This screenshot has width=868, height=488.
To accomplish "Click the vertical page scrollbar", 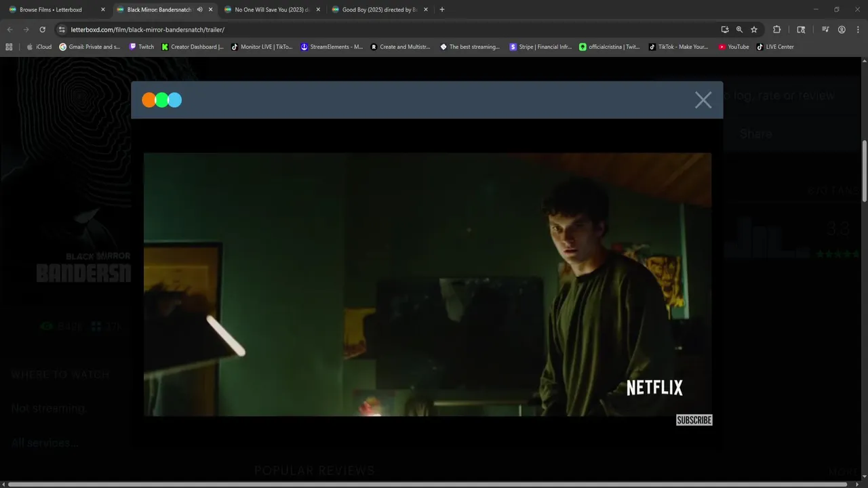I will (x=864, y=171).
